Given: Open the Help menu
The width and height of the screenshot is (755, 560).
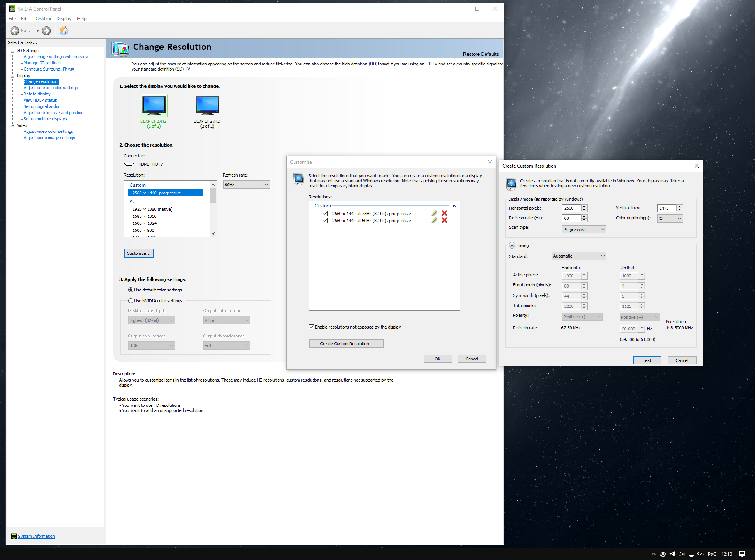Looking at the screenshot, I should pyautogui.click(x=81, y=19).
